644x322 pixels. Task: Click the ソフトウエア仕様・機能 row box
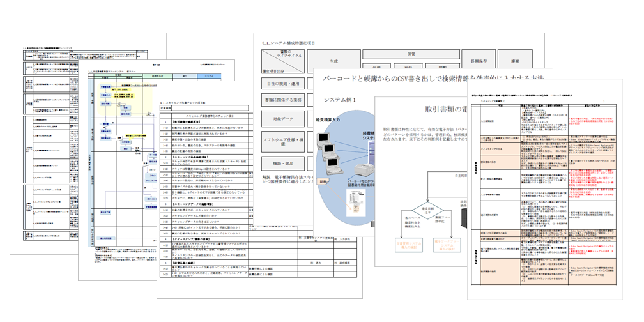point(282,139)
